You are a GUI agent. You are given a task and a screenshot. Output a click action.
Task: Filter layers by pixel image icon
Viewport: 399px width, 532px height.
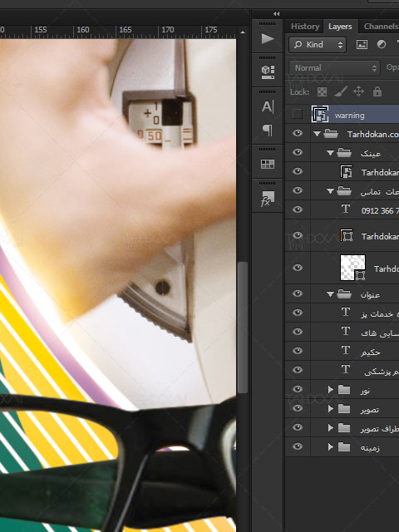pos(362,44)
